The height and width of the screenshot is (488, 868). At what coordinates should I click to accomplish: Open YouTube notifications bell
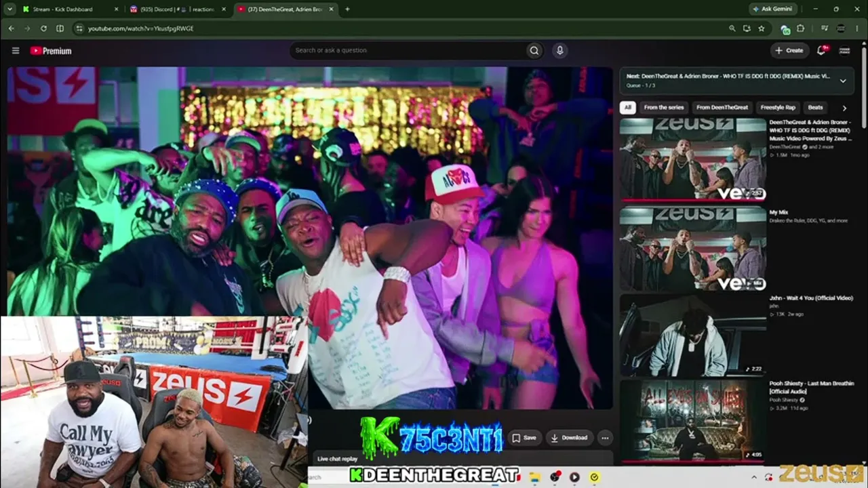pyautogui.click(x=822, y=50)
